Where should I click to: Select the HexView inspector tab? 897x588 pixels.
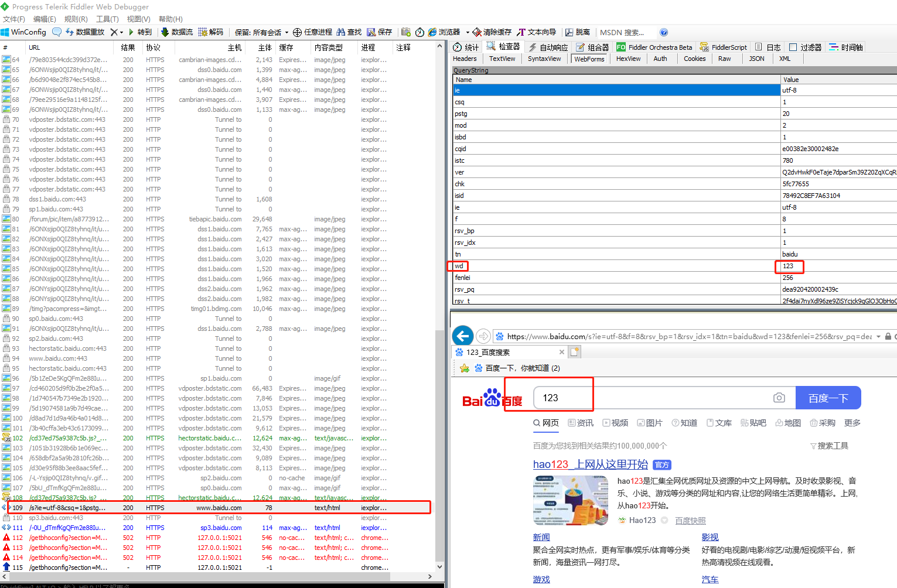point(628,59)
